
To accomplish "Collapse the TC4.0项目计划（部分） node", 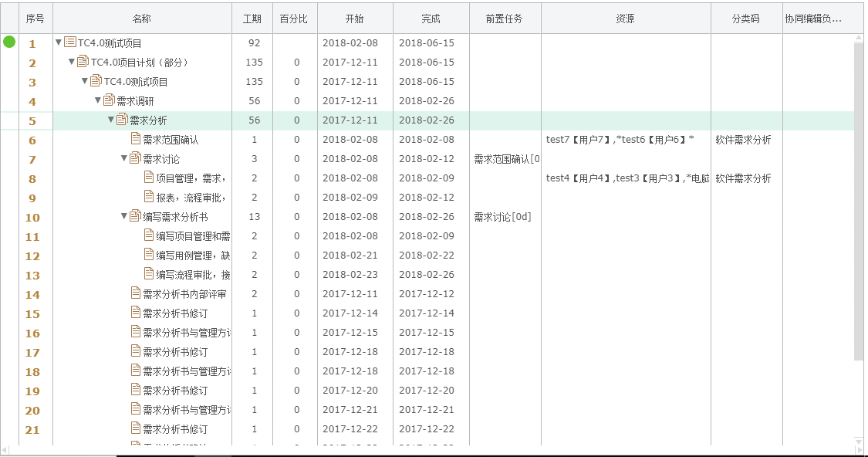I will click(72, 63).
